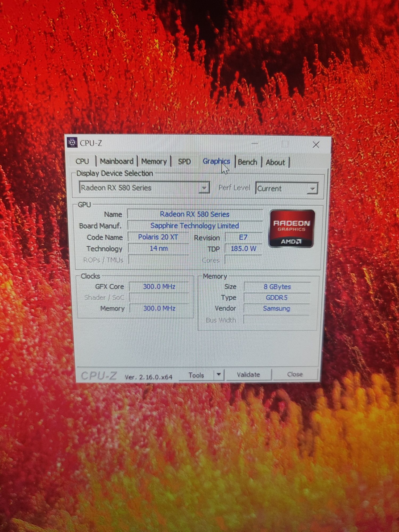Click the Polaris 20 XT code name value
The image size is (399, 532).
158,237
